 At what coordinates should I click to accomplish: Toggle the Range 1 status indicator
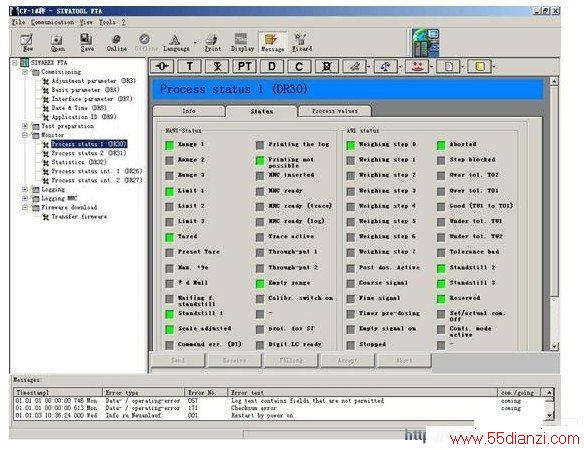[x=169, y=145]
